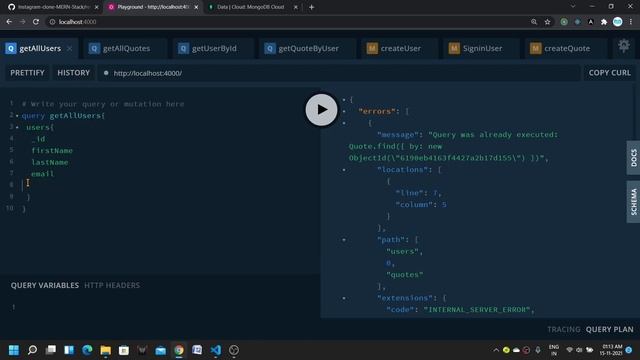This screenshot has width=640, height=360.
Task: Open Task View on taskbar
Action: pos(51,350)
